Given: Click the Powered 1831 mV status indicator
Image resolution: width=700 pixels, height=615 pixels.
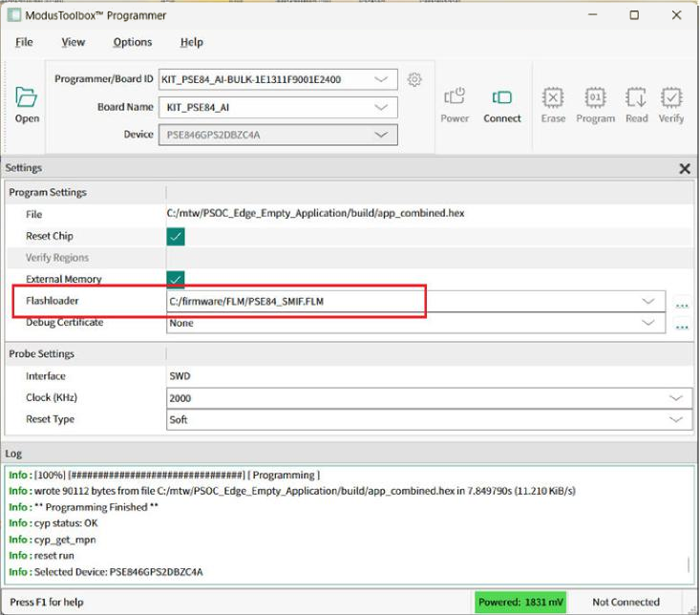Looking at the screenshot, I should click(x=520, y=602).
